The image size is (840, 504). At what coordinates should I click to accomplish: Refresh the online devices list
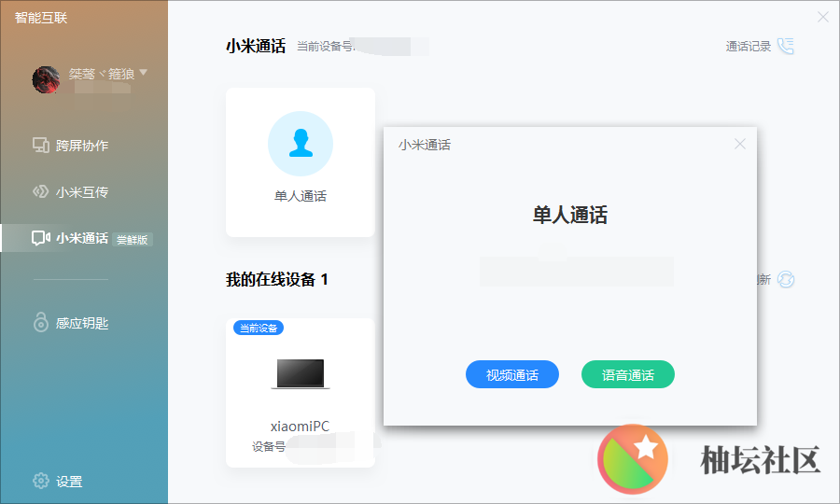785,280
